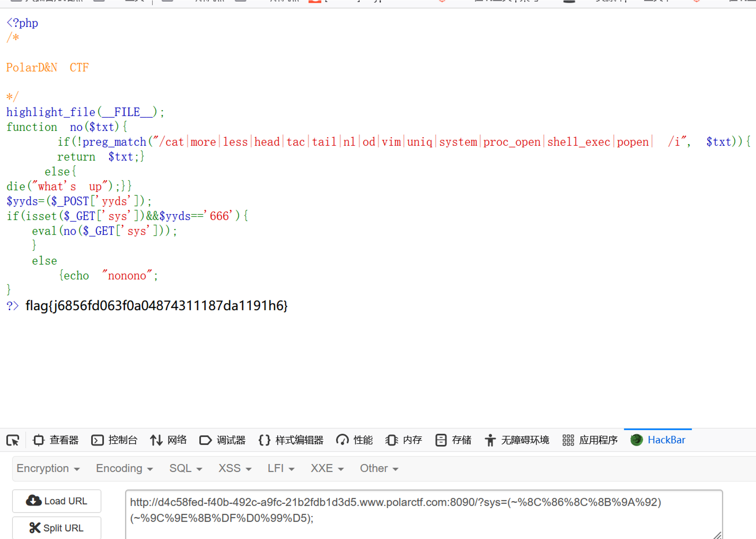Open the Storage (存储) panel

(x=453, y=440)
